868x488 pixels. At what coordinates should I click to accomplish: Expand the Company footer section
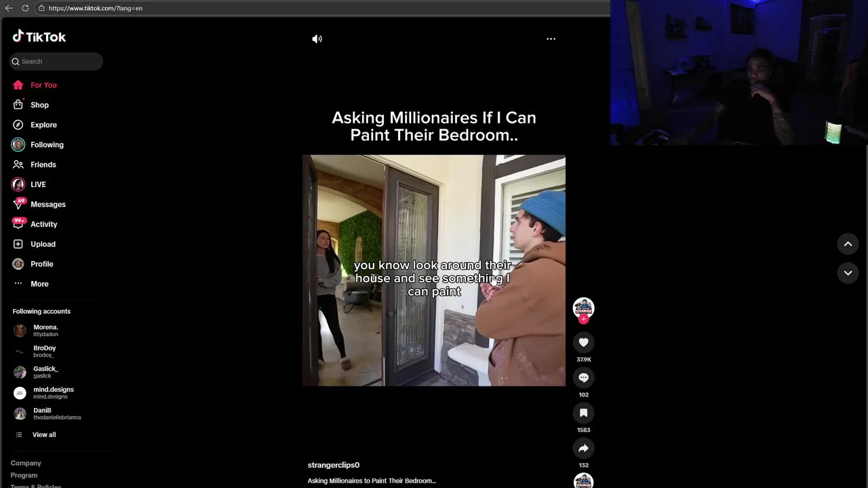(26, 463)
